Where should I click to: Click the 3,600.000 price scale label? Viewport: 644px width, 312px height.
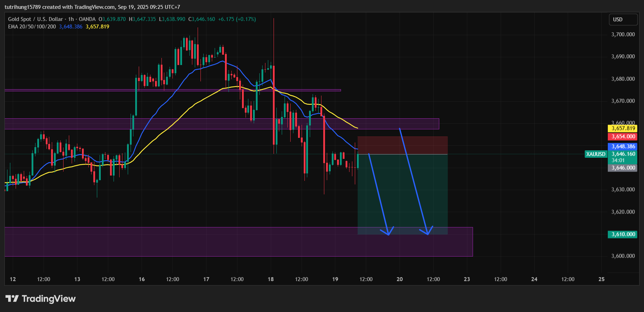point(623,256)
